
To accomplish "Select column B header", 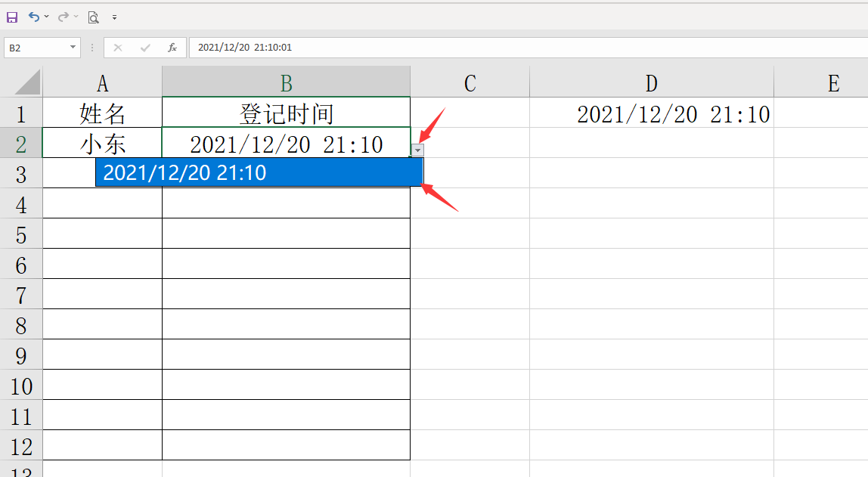I will pyautogui.click(x=287, y=82).
